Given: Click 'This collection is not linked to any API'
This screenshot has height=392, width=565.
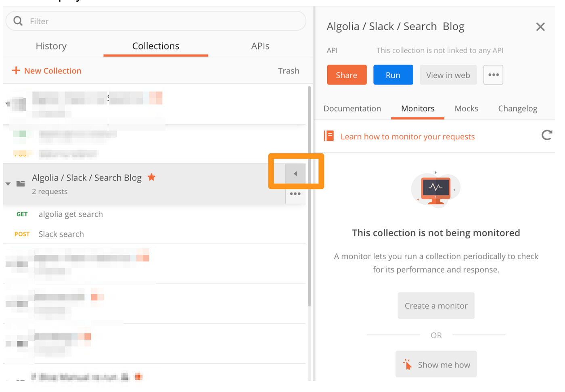Looking at the screenshot, I should [440, 50].
